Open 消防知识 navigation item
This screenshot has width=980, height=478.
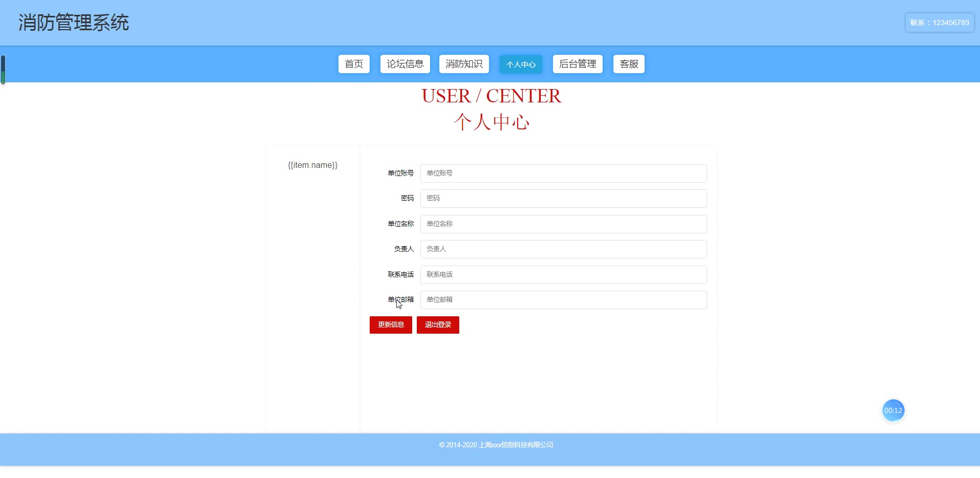pos(464,64)
